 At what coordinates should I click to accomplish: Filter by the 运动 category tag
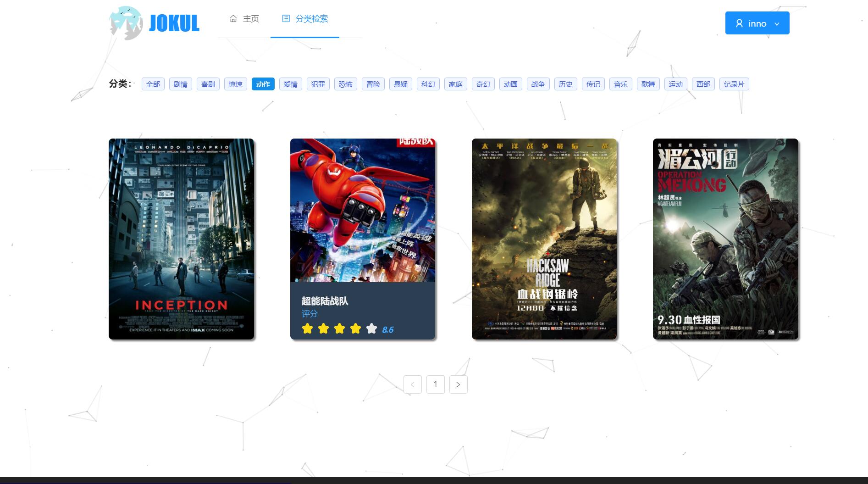click(x=676, y=84)
